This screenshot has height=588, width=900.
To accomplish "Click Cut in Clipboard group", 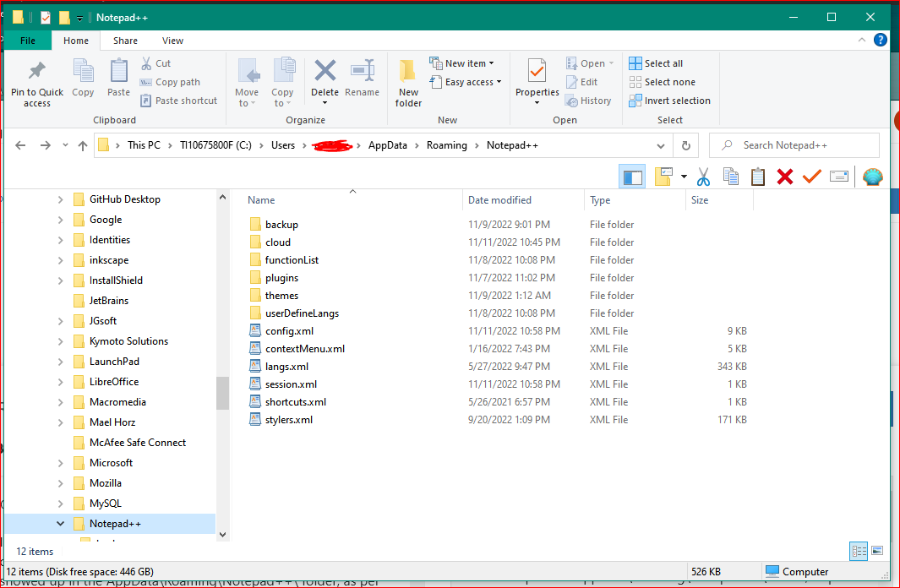I will 155,63.
